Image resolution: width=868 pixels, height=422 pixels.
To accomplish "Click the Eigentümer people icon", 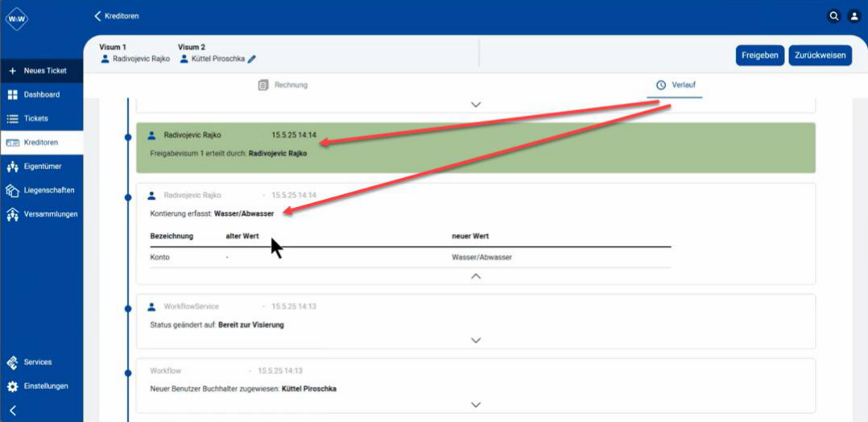I will [12, 166].
